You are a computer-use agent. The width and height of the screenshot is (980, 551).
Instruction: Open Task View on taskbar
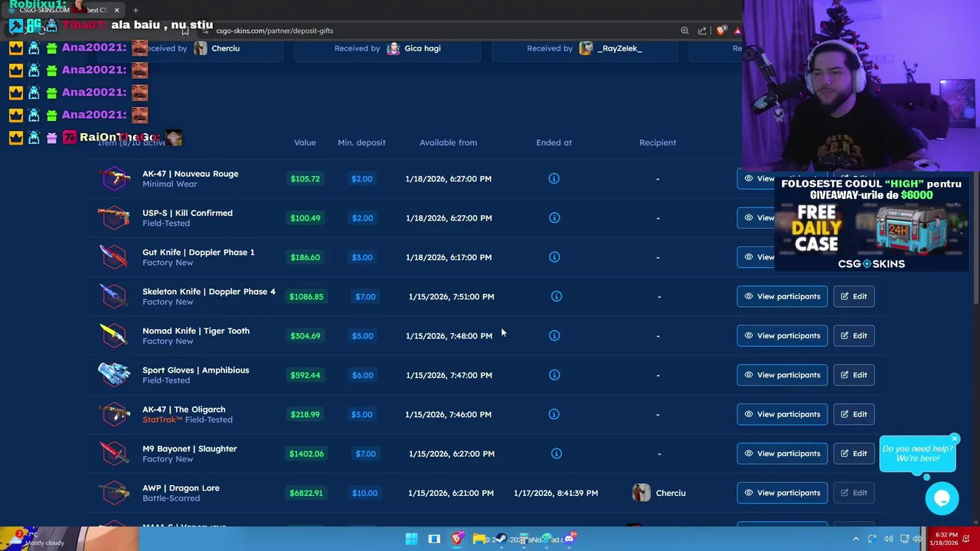pyautogui.click(x=434, y=539)
